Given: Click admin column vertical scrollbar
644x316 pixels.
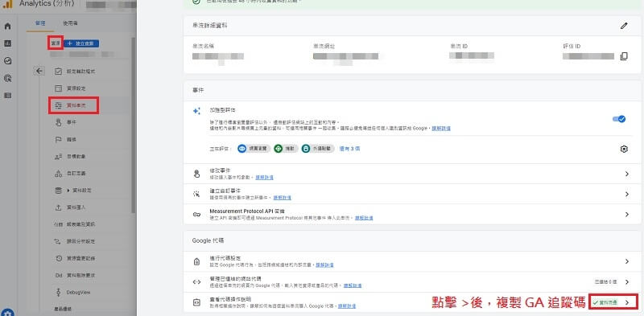Looking at the screenshot, I should point(133,125).
